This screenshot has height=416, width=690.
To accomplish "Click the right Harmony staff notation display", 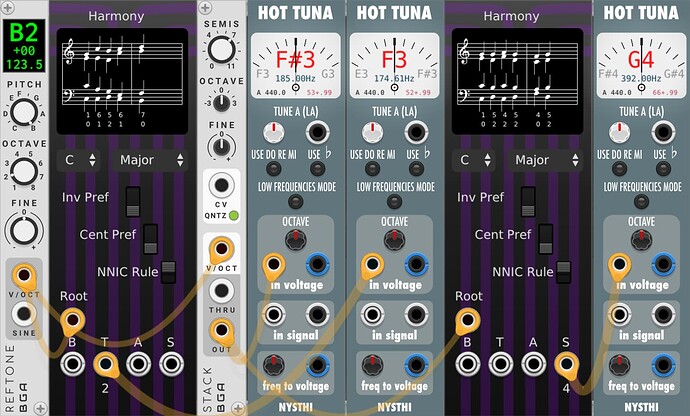I will (x=518, y=81).
